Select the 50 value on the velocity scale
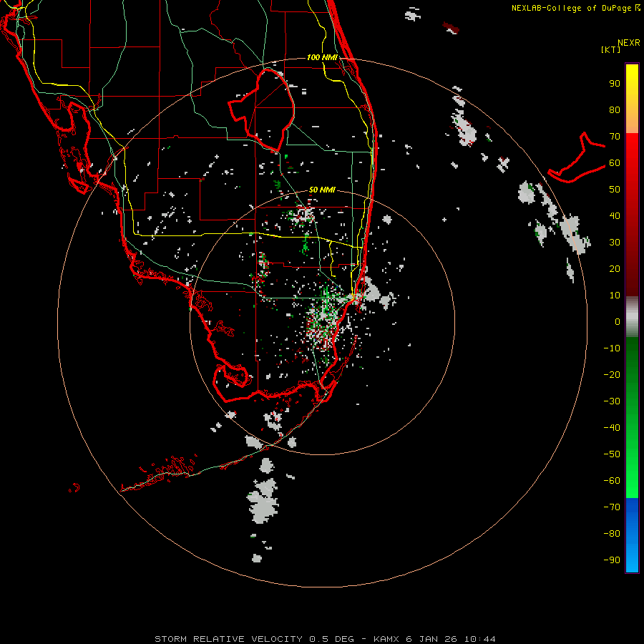 coord(615,190)
